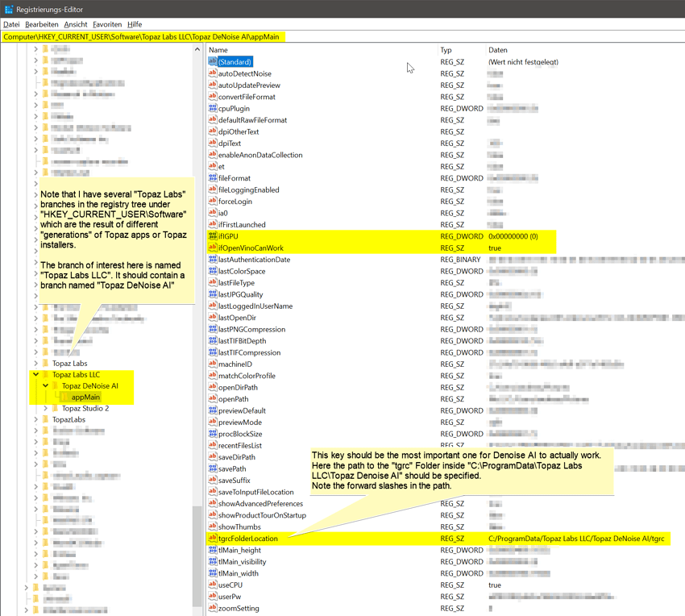Screen dimensions: 685x616
Task: Open the Datei menu
Action: pyautogui.click(x=11, y=24)
